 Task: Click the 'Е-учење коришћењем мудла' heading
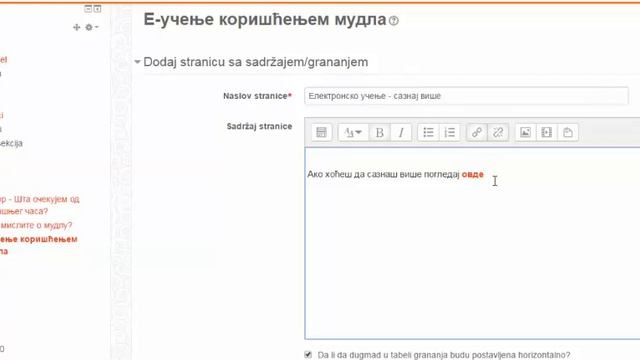point(265,19)
